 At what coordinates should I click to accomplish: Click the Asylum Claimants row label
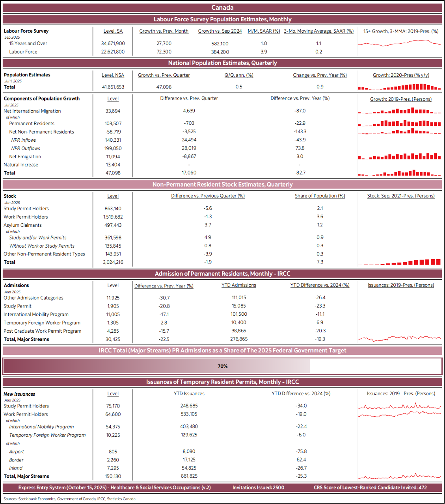[x=22, y=225]
